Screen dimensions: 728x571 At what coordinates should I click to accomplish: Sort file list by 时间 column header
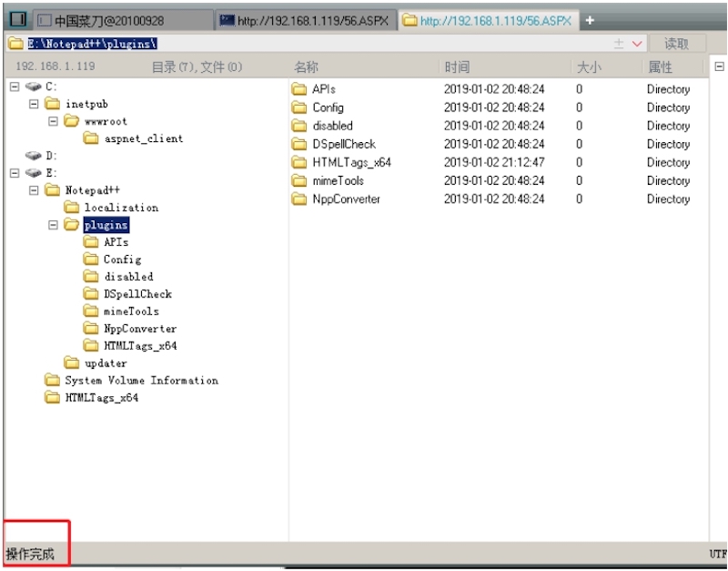pyautogui.click(x=457, y=67)
